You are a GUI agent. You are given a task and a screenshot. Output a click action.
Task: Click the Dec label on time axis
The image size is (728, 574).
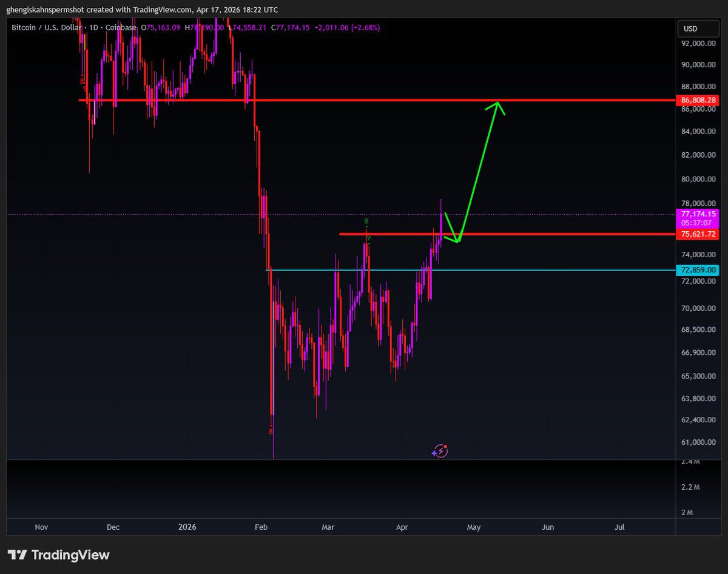113,527
